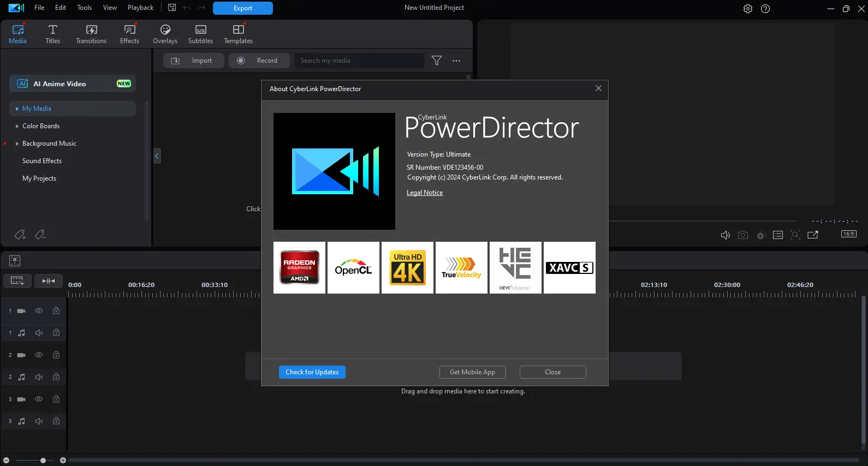Viewport: 868px width, 466px height.
Task: Open preferences with the gear icon
Action: click(748, 9)
